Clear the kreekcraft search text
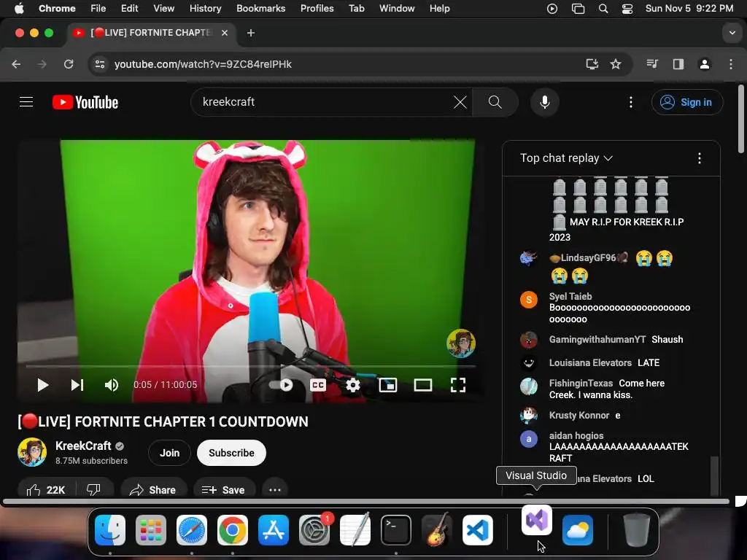 [460, 102]
